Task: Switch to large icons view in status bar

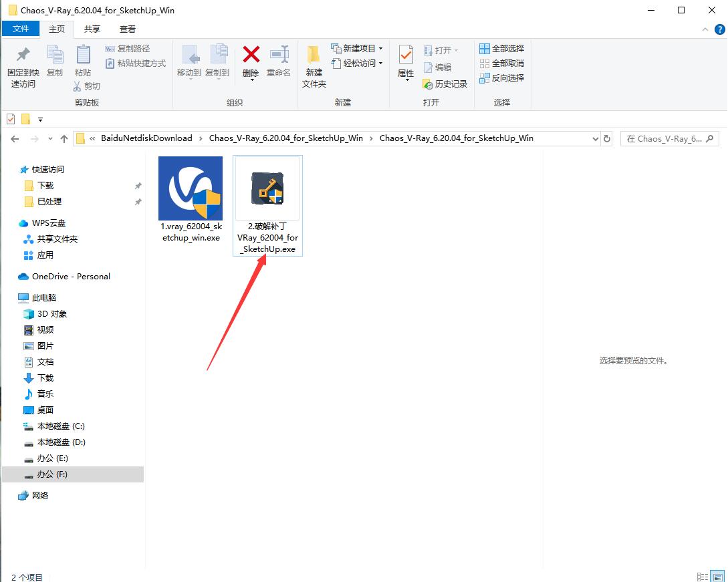Action: coord(717,577)
